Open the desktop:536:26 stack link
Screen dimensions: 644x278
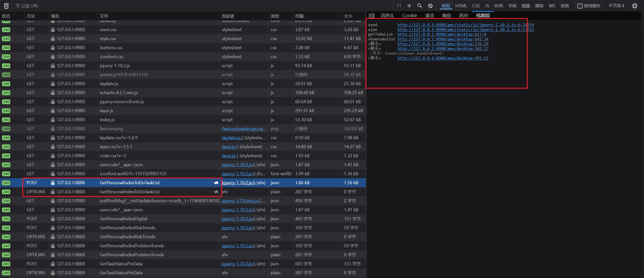tap(443, 44)
